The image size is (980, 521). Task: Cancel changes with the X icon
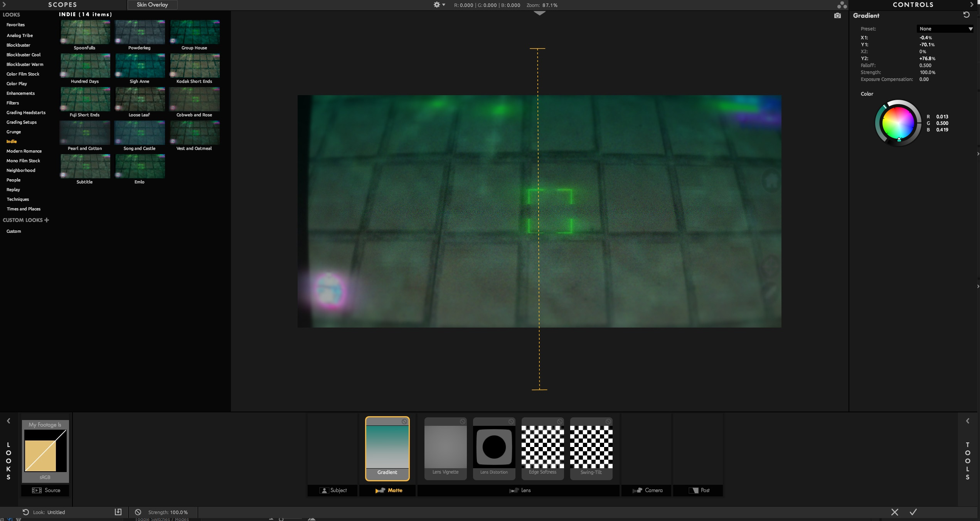895,512
